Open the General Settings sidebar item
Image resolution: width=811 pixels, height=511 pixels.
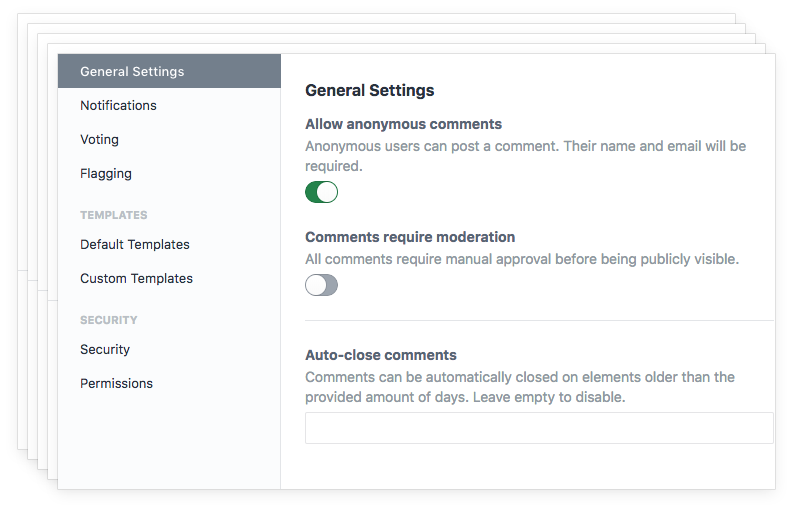tap(132, 72)
